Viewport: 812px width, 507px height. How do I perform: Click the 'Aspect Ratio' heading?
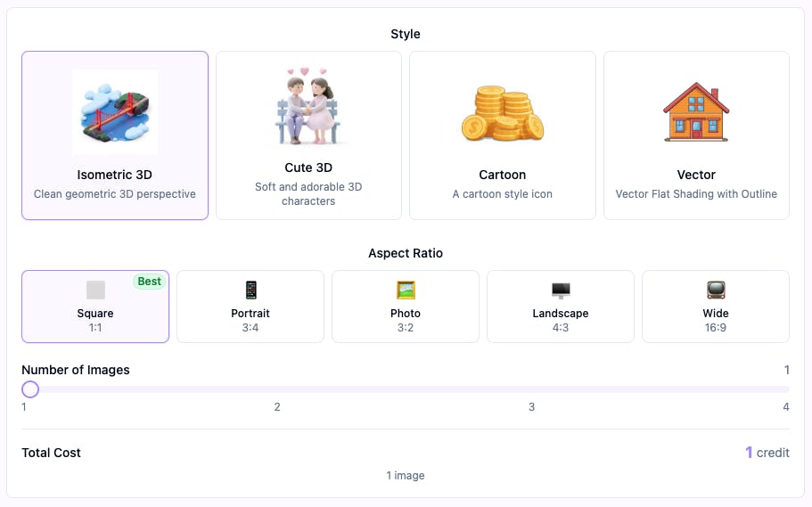pos(406,253)
